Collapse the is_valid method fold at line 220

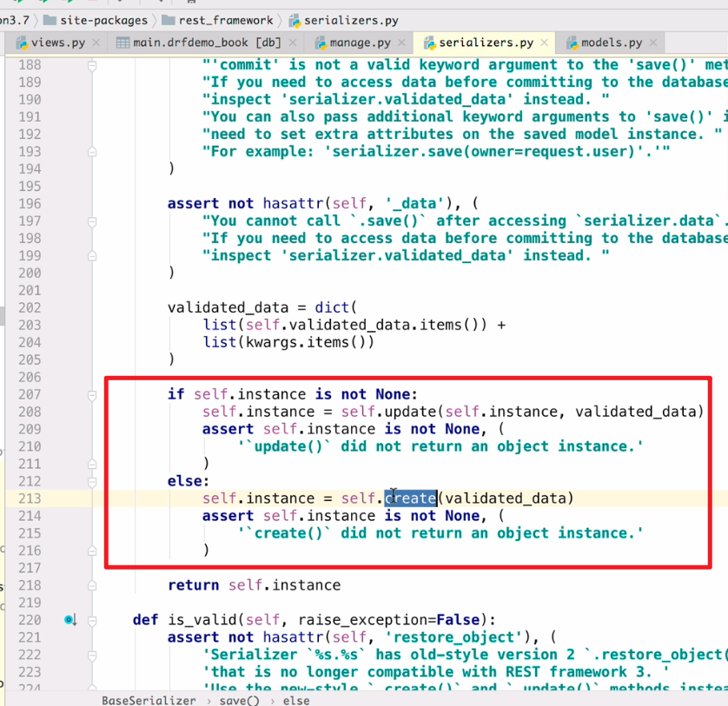coord(91,619)
